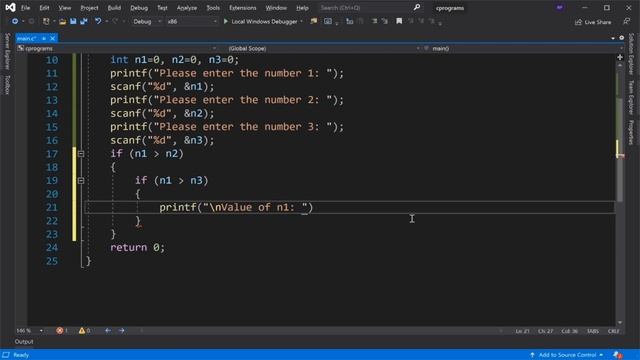This screenshot has width=640, height=360.
Task: Click the Comment Out Selection icon
Action: point(374,21)
